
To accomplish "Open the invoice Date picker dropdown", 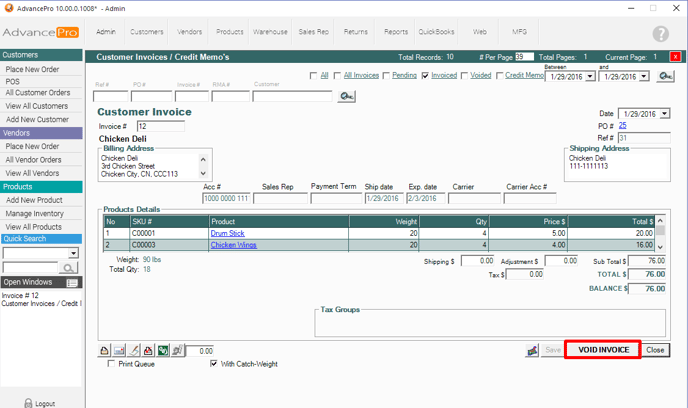I will point(663,114).
